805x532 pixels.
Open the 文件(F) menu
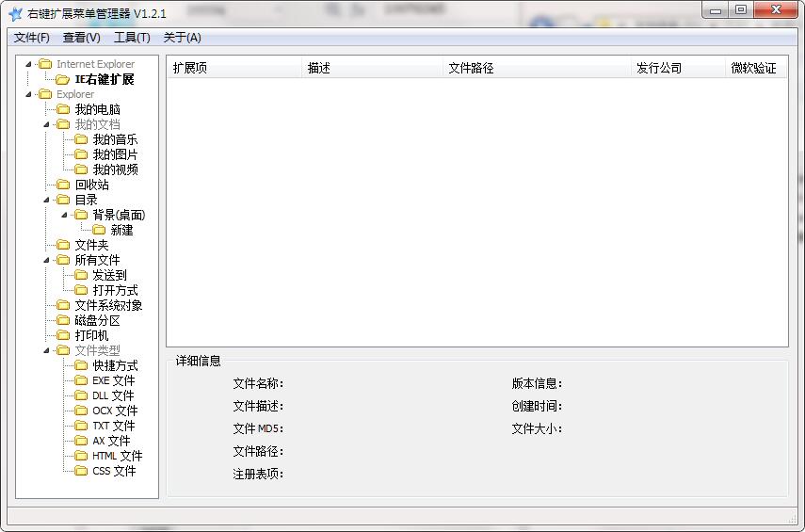pyautogui.click(x=32, y=38)
